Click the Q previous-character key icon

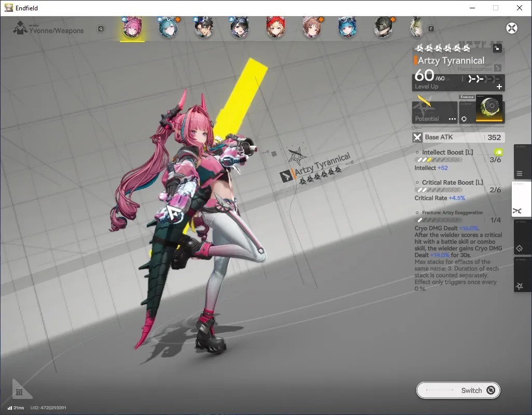pos(101,29)
